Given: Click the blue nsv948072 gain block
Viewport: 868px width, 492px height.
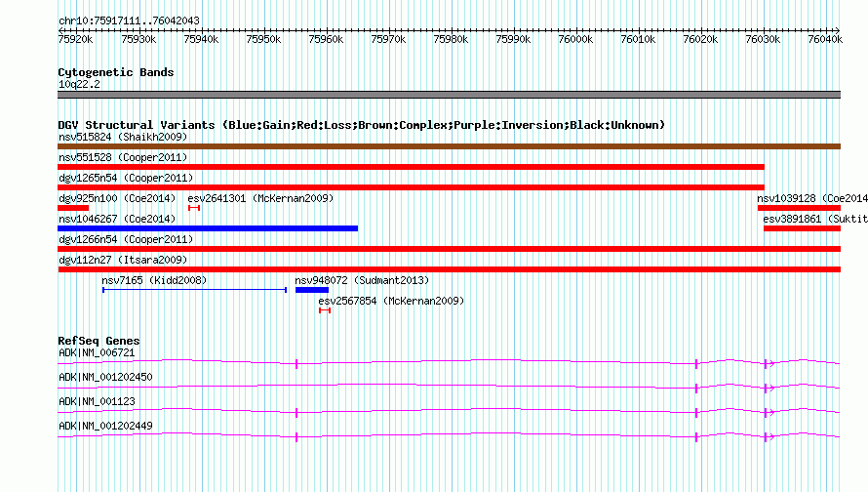Looking at the screenshot, I should pos(312,290).
